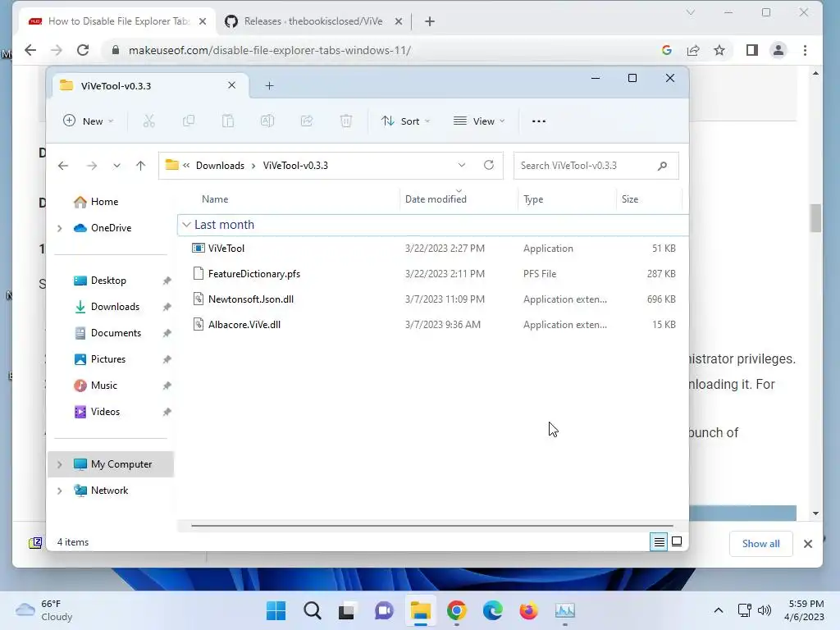The height and width of the screenshot is (630, 840).
Task: Open Chat app from taskbar
Action: (x=384, y=610)
